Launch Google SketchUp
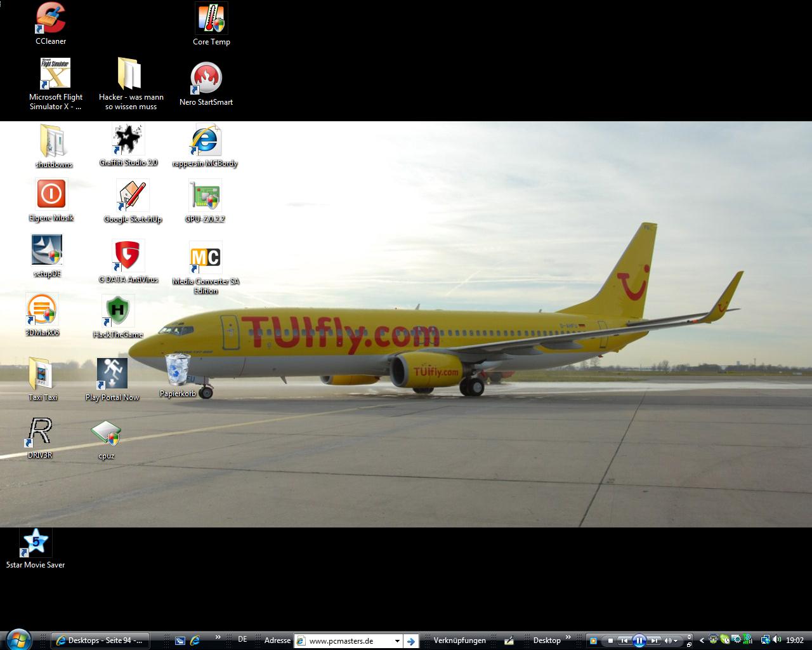The height and width of the screenshot is (650, 812). (x=133, y=201)
